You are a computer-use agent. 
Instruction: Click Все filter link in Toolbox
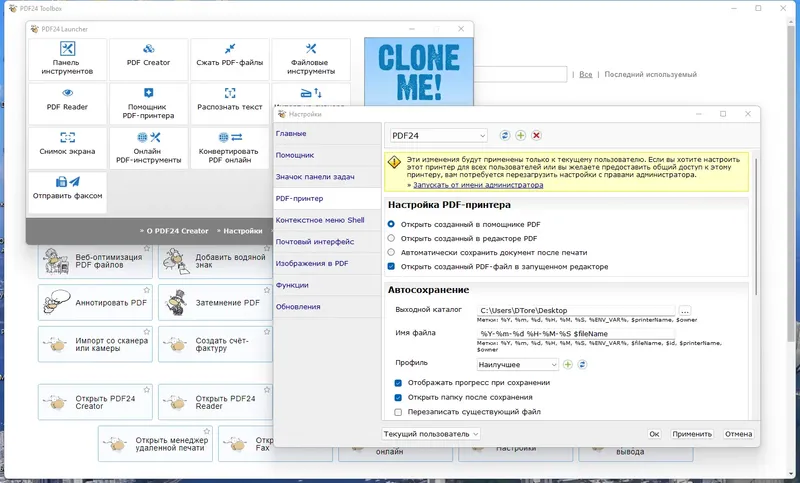point(586,74)
